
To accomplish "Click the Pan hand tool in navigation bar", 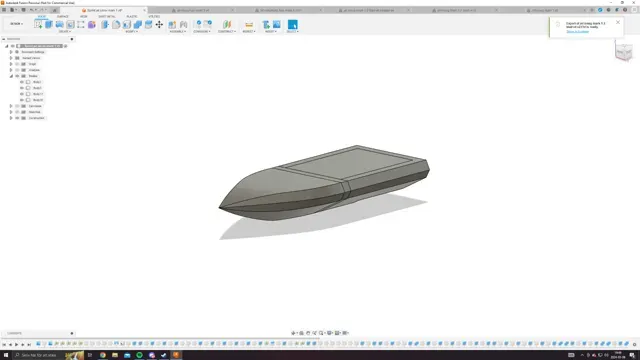I will pos(308,333).
